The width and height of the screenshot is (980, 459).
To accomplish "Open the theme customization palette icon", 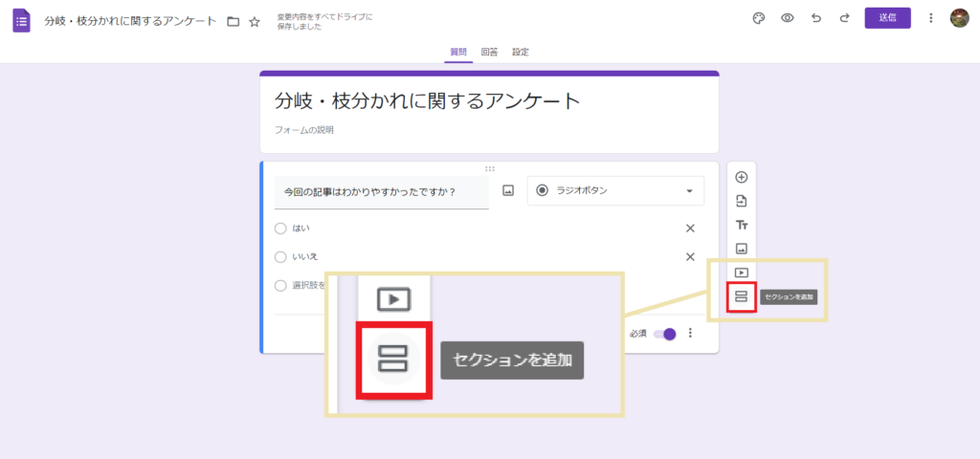I will tap(759, 18).
